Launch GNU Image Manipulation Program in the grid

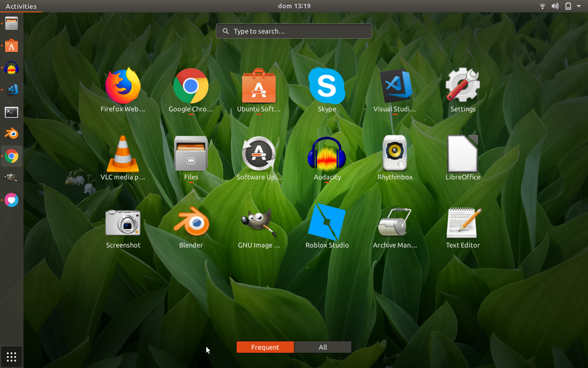click(x=259, y=227)
